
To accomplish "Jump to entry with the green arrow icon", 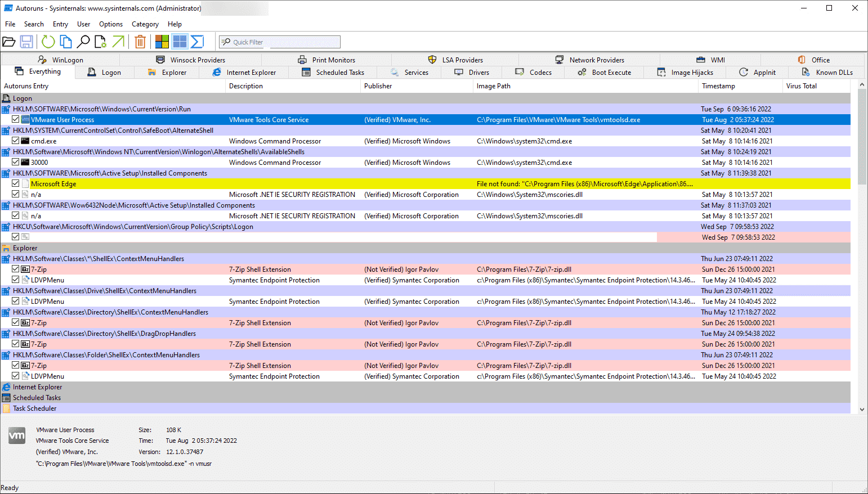I will click(118, 41).
